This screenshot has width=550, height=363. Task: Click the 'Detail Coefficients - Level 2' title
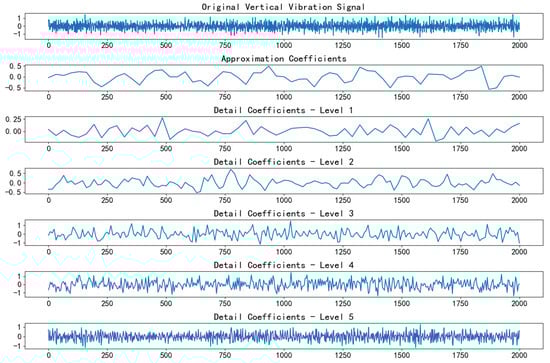[283, 162]
